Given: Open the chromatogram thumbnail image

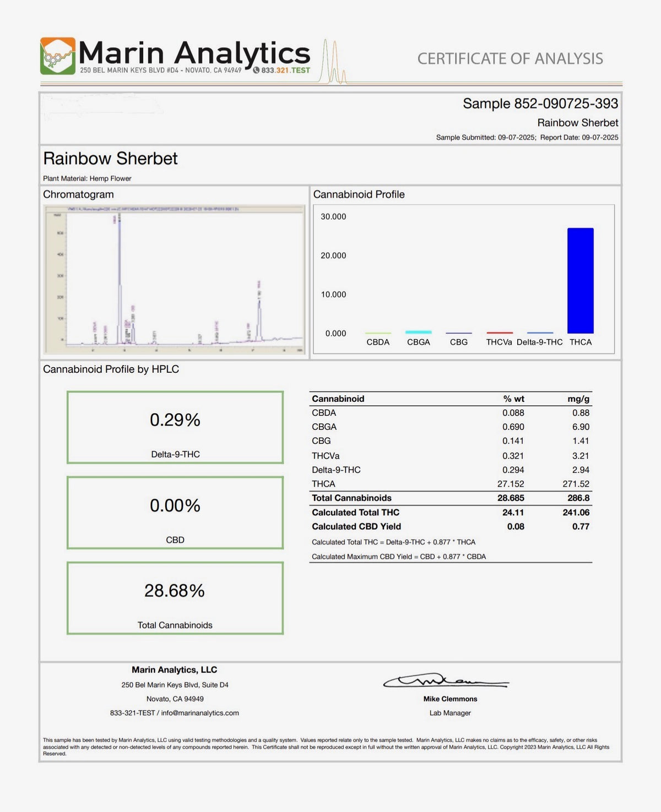Looking at the screenshot, I should pyautogui.click(x=175, y=280).
